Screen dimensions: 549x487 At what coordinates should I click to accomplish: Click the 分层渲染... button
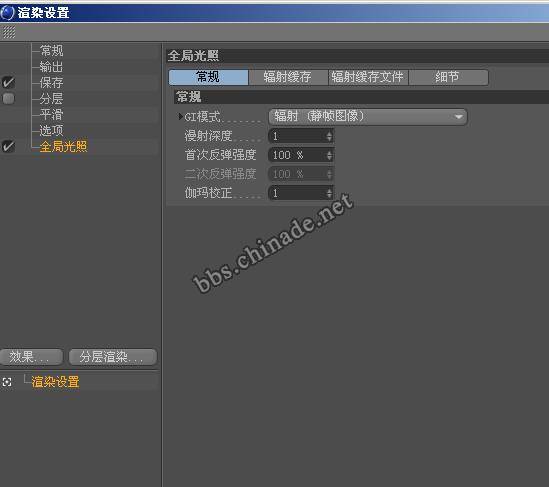tap(113, 357)
